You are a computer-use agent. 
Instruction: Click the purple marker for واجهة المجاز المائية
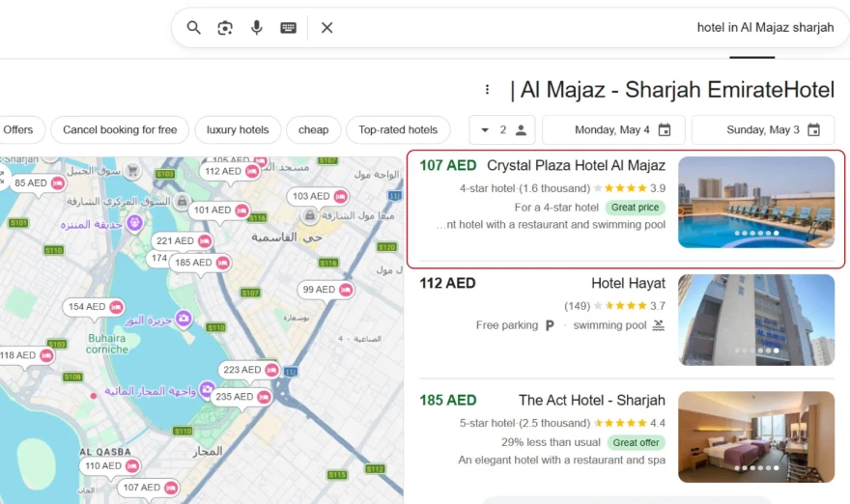tap(207, 388)
